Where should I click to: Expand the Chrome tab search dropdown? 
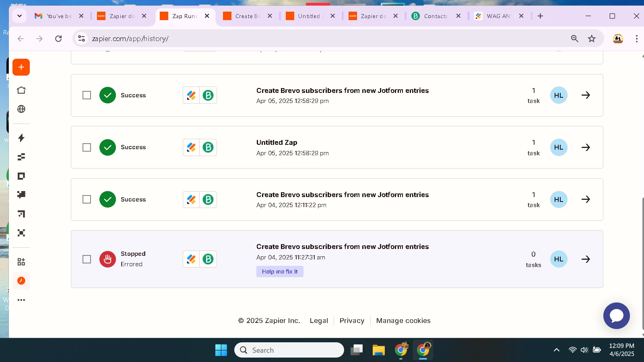pyautogui.click(x=19, y=16)
